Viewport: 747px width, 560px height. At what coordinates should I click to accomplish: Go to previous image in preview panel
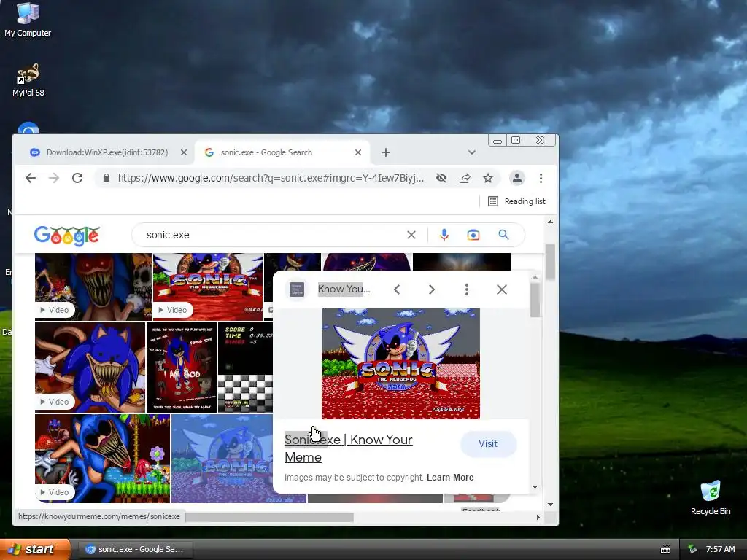(x=397, y=289)
